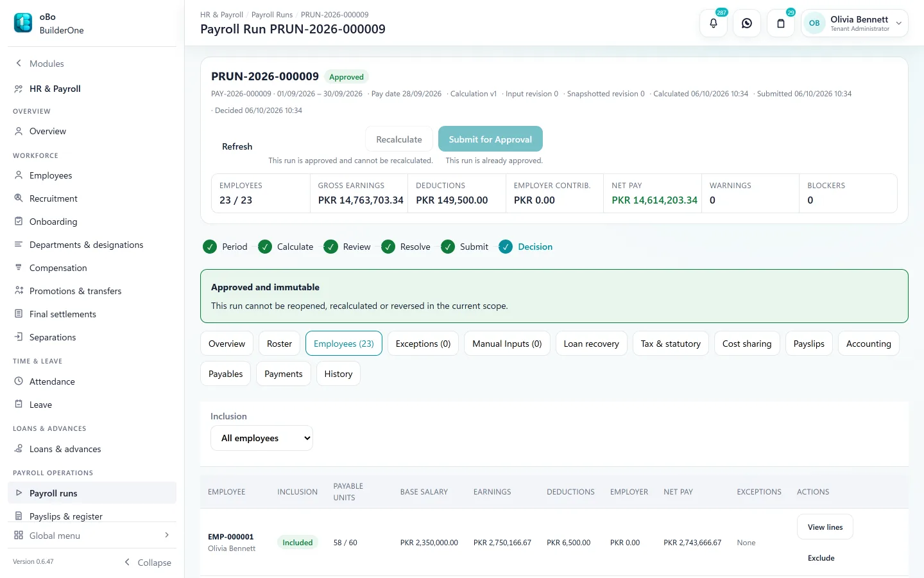Click the Employees sidebar icon

click(x=19, y=175)
